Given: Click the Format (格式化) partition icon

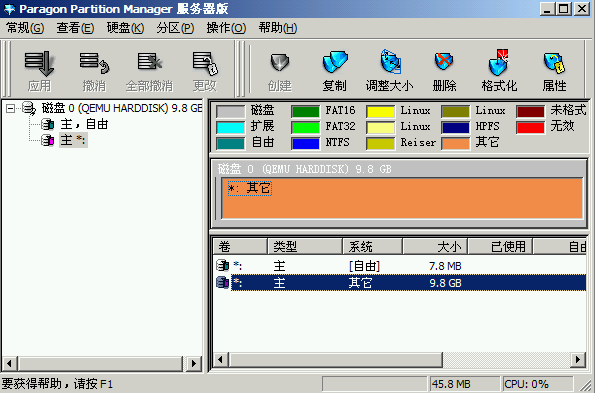Looking at the screenshot, I should tap(499, 62).
